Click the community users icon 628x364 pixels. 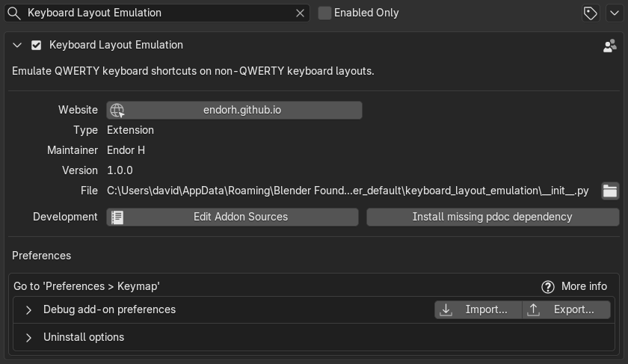tap(609, 46)
